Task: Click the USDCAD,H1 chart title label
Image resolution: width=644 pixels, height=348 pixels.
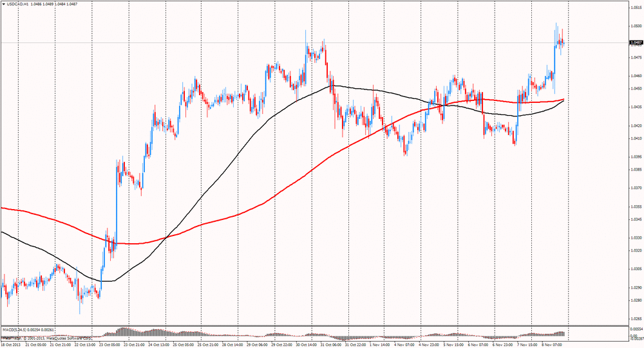Action: coord(17,4)
